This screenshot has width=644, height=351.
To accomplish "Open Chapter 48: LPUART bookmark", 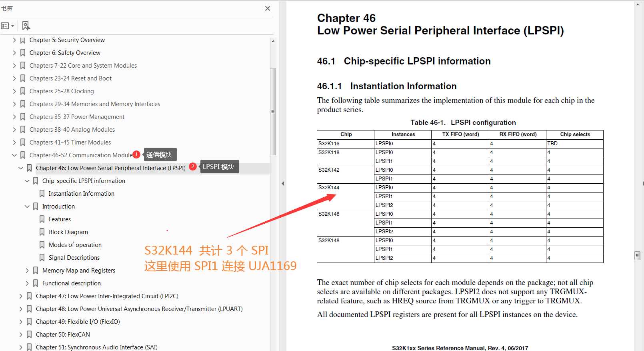I will click(139, 309).
